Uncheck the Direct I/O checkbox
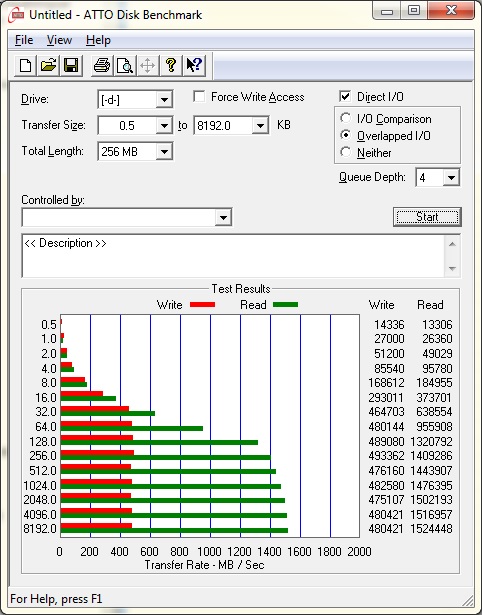The width and height of the screenshot is (483, 615). tap(345, 96)
